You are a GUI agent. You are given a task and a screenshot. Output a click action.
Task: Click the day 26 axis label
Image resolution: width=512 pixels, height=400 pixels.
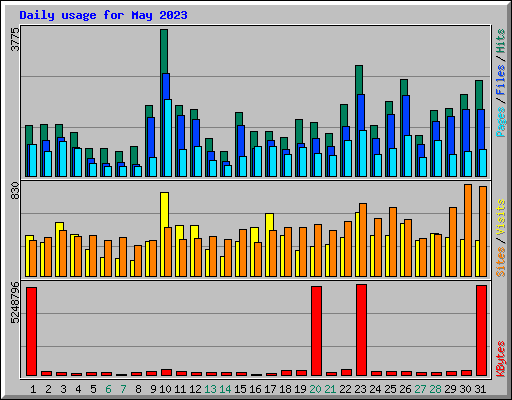click(405, 389)
